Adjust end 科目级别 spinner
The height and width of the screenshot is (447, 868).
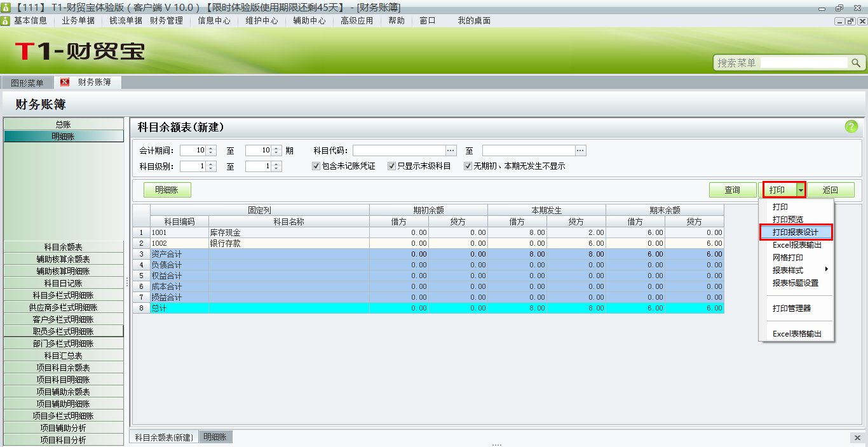pos(277,166)
